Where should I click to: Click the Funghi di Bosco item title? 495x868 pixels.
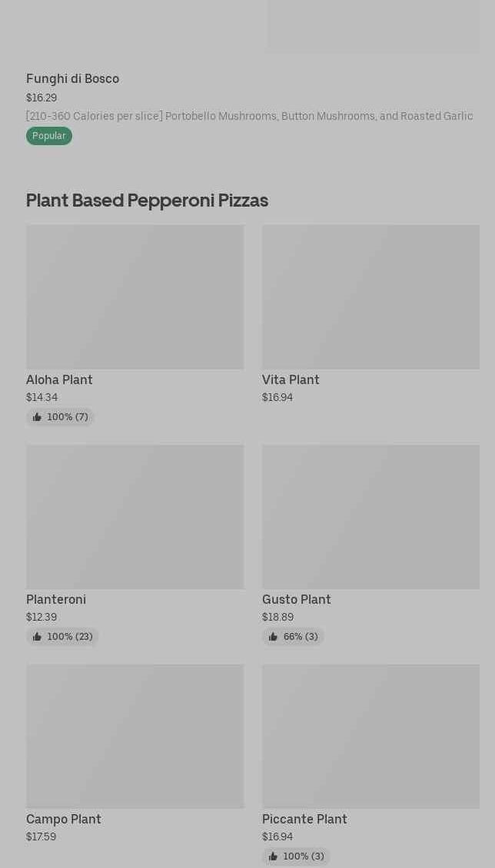click(x=72, y=79)
